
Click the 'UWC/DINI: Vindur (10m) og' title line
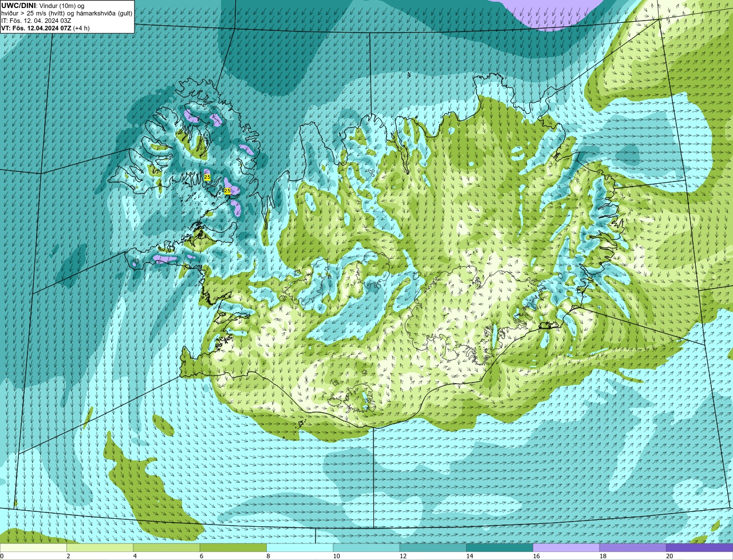coord(43,6)
